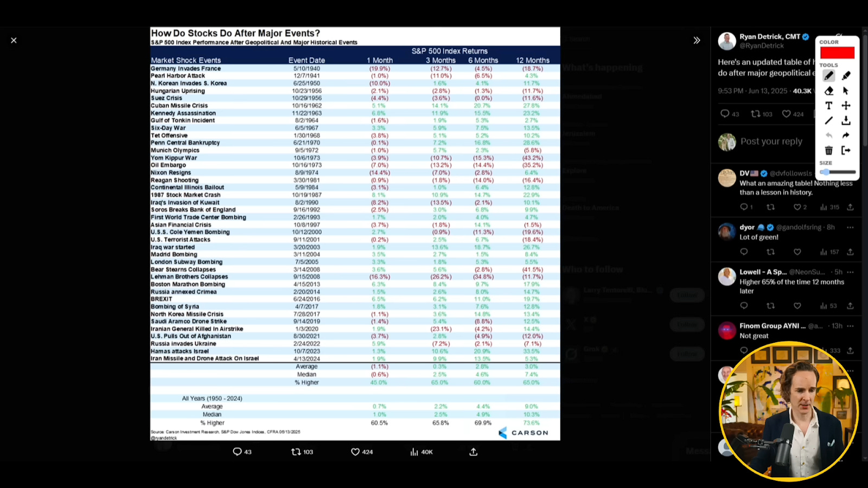
Task: Repost Lowell's comment
Action: pyautogui.click(x=770, y=306)
